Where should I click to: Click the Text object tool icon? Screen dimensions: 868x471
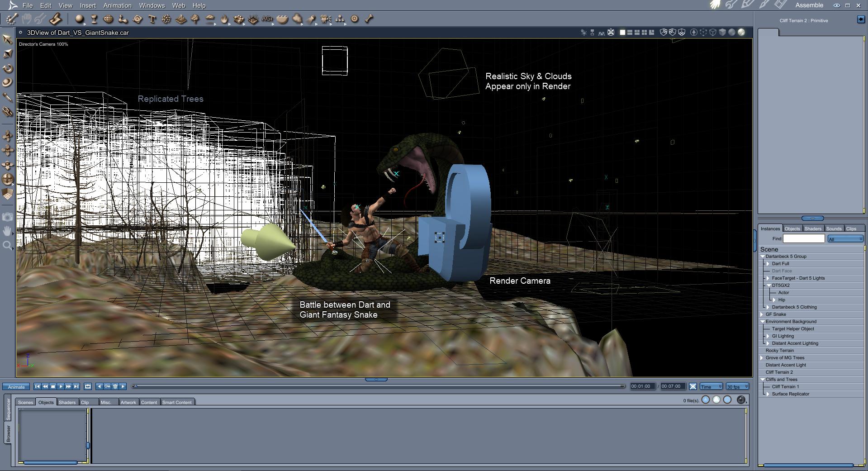pyautogui.click(x=152, y=19)
